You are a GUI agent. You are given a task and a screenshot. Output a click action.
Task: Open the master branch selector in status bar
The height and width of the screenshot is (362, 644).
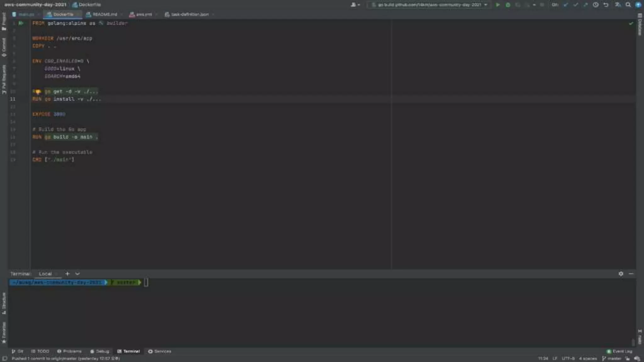612,359
